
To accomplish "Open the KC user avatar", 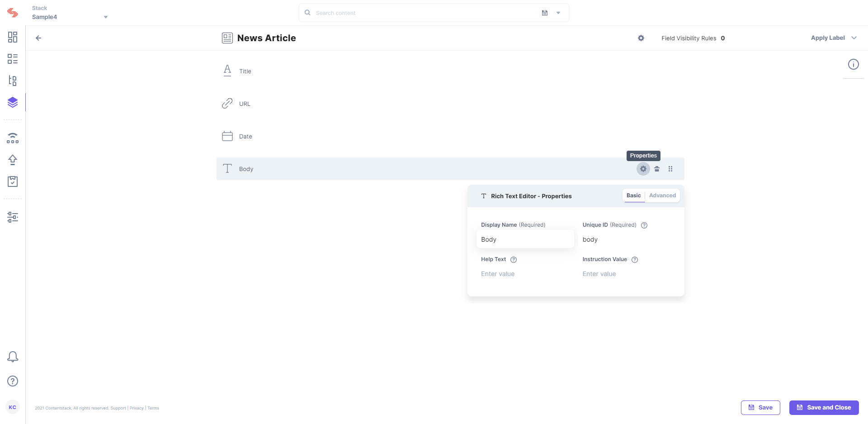I will click(x=13, y=407).
